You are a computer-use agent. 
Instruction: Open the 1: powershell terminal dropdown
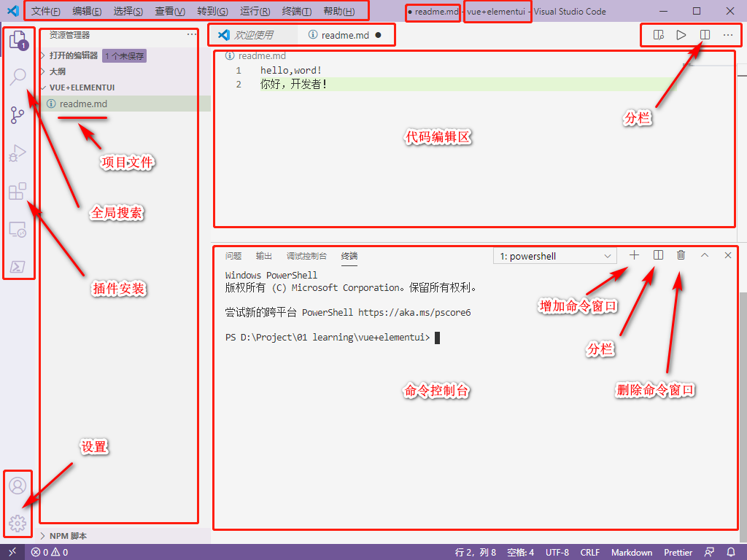(x=555, y=256)
